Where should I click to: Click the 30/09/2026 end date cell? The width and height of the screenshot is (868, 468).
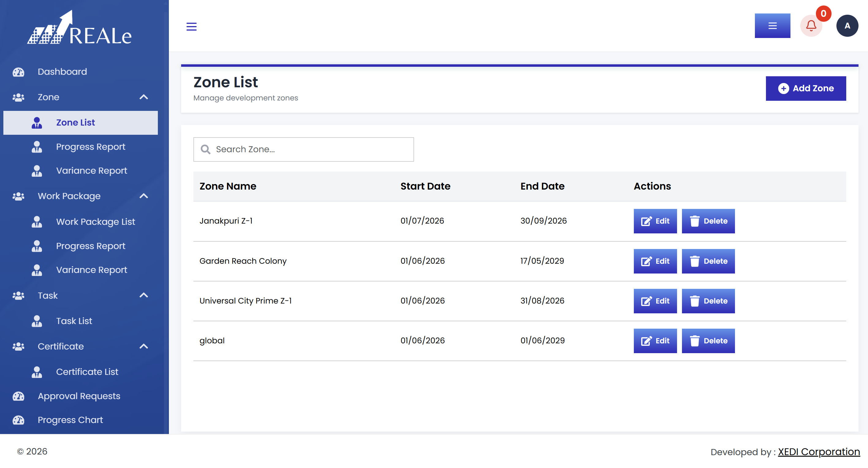point(543,221)
